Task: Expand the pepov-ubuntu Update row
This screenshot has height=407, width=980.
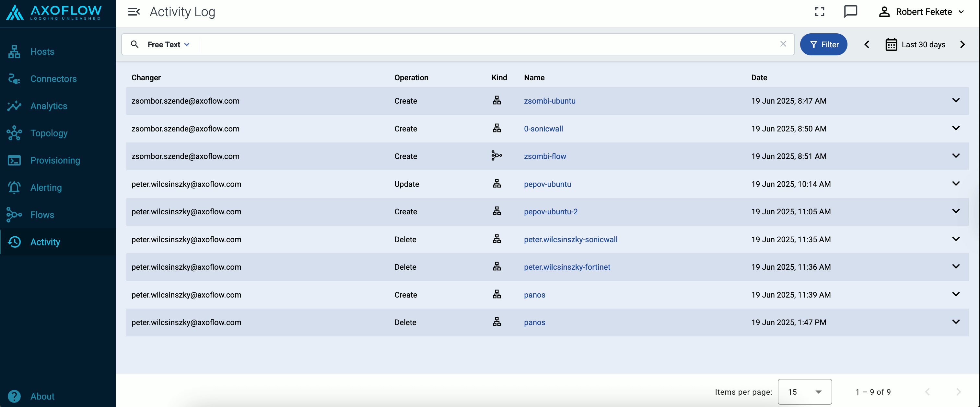Action: pyautogui.click(x=956, y=184)
